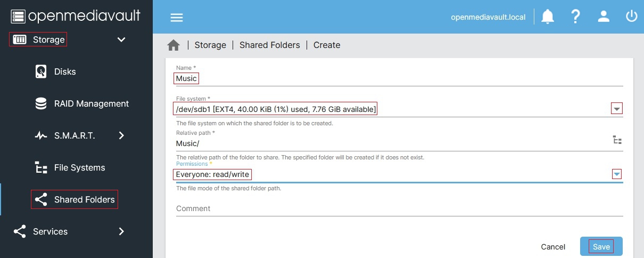Focus the Comment input field
This screenshot has height=258, width=644.
coord(399,208)
